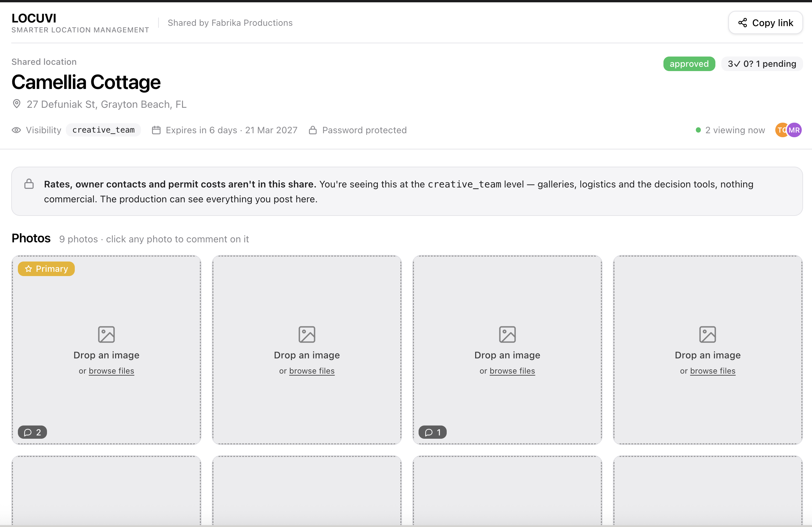Click the eye icon next to Visibility
This screenshot has height=527, width=812.
click(16, 130)
